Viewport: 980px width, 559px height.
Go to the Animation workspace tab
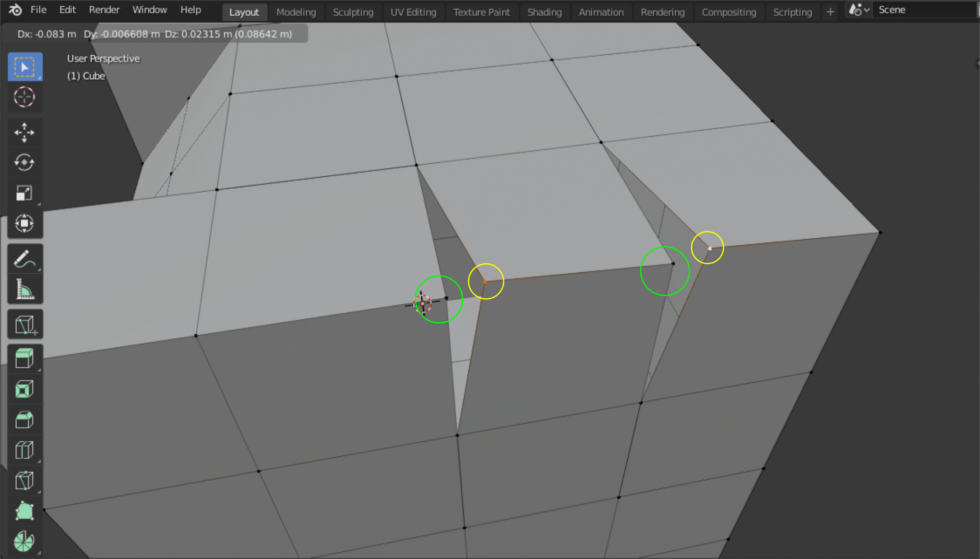[x=601, y=12]
